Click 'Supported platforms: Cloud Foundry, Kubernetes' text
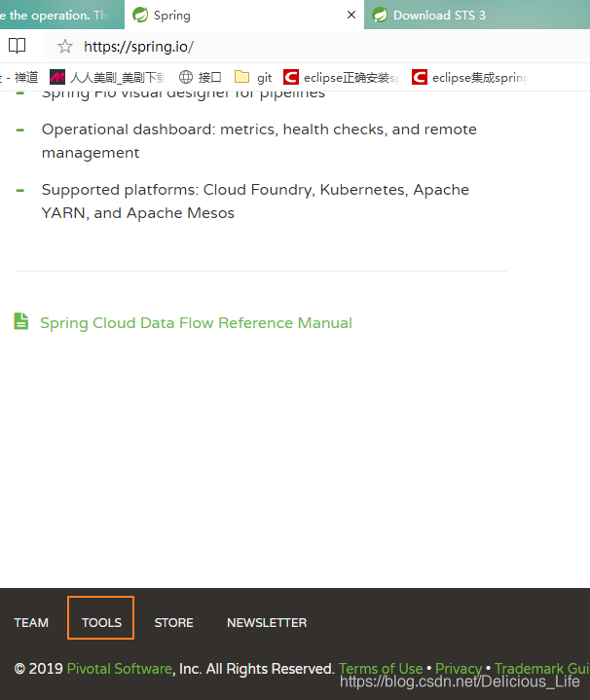This screenshot has height=700, width=590. [x=225, y=190]
